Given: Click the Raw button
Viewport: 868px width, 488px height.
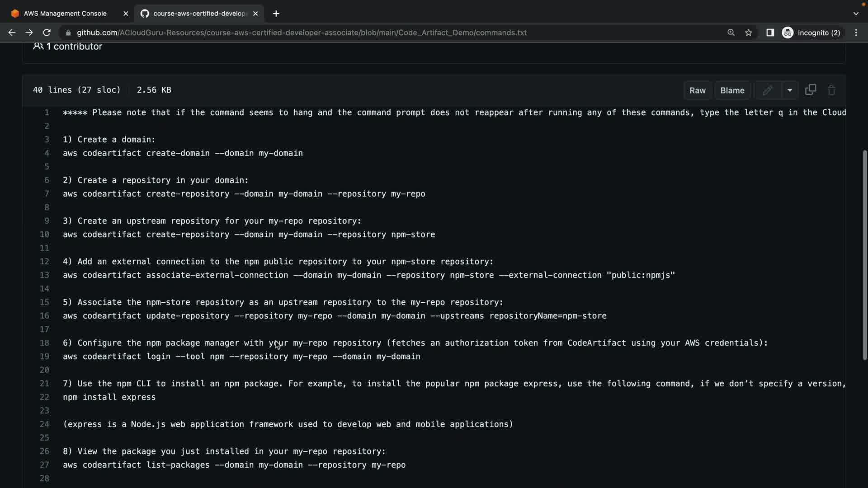Looking at the screenshot, I should (x=697, y=90).
